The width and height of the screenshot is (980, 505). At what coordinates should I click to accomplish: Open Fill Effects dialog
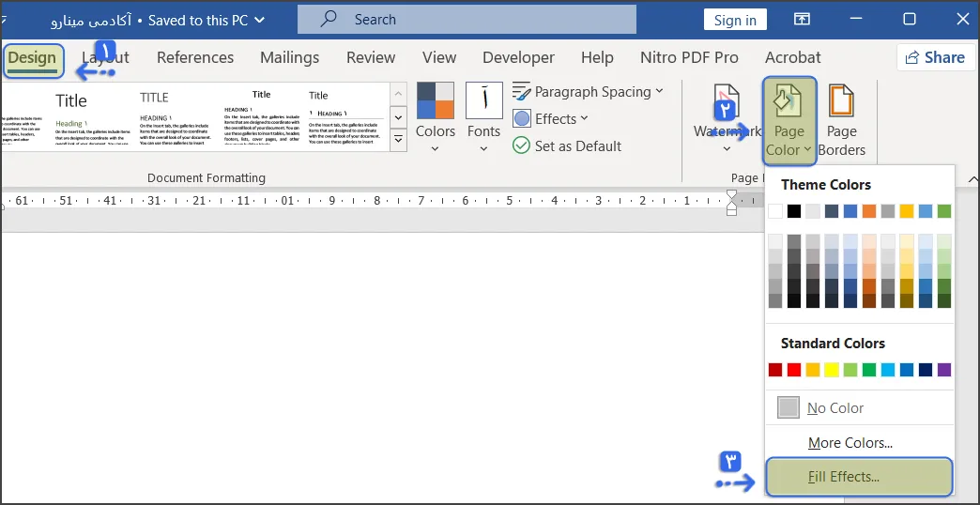pyautogui.click(x=859, y=477)
